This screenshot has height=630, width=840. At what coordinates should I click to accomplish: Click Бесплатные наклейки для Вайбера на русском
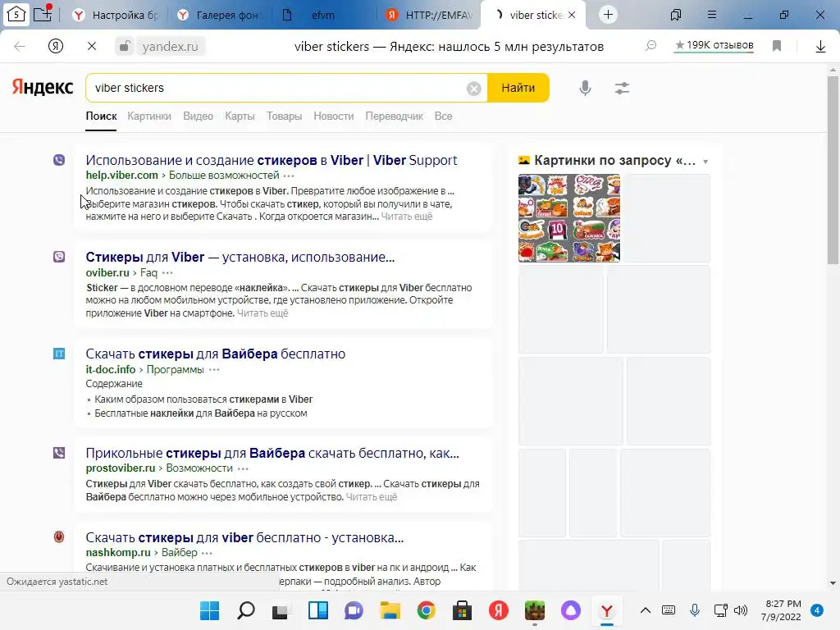point(201,413)
